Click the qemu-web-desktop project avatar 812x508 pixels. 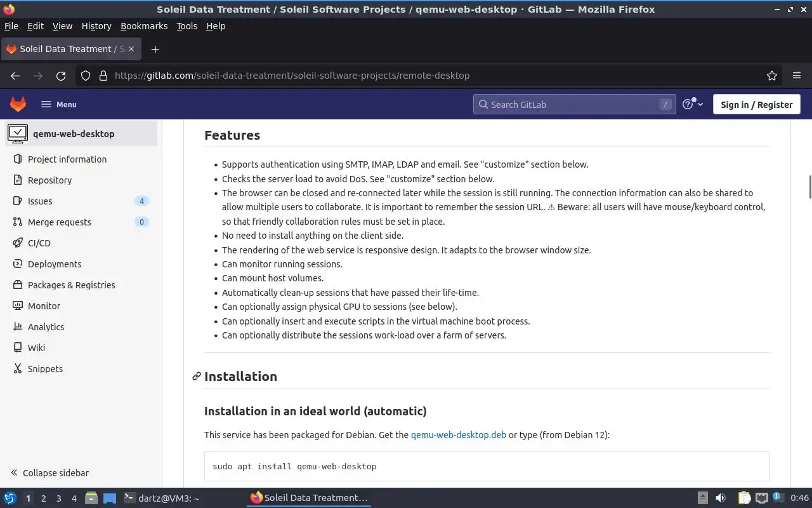tap(18, 134)
